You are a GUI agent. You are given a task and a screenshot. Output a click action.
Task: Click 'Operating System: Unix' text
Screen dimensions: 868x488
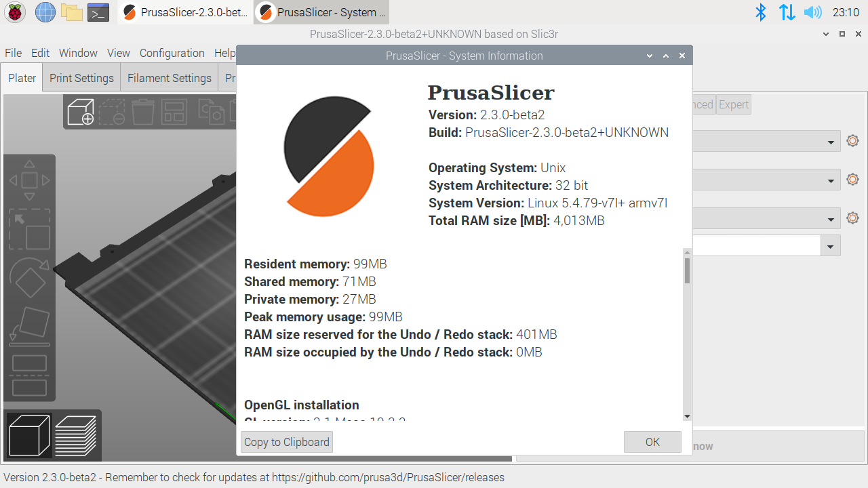(497, 167)
